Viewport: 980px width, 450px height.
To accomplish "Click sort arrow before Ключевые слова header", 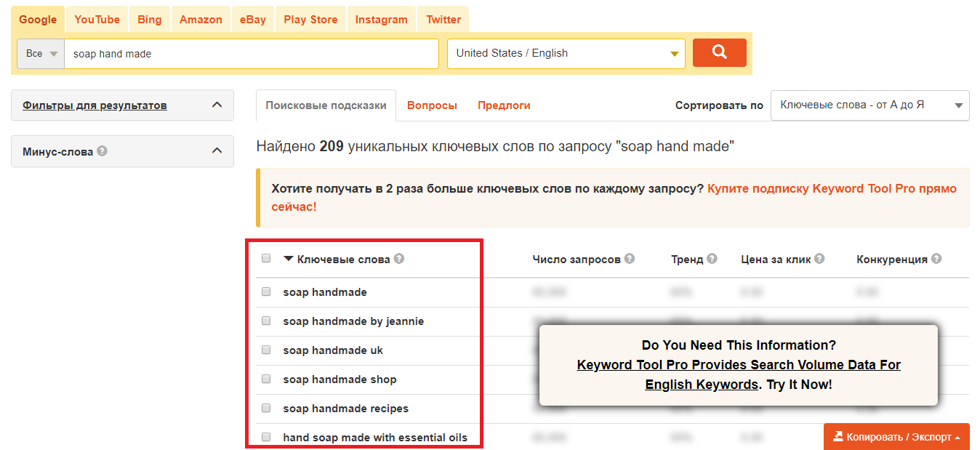I will point(289,259).
